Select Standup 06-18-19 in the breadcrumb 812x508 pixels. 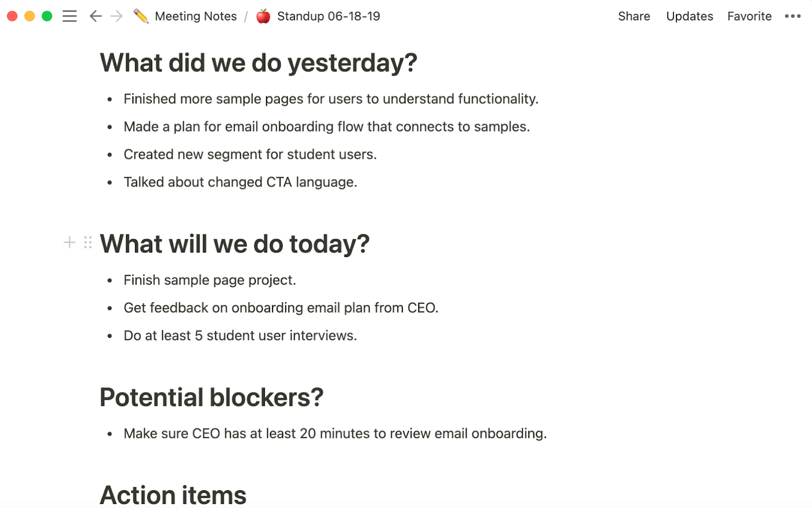point(328,16)
